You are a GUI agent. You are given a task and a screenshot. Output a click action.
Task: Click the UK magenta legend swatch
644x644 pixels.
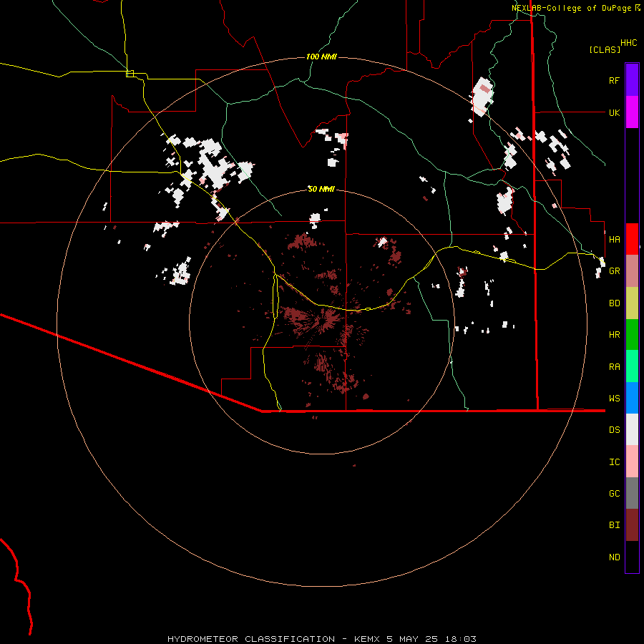pos(632,112)
